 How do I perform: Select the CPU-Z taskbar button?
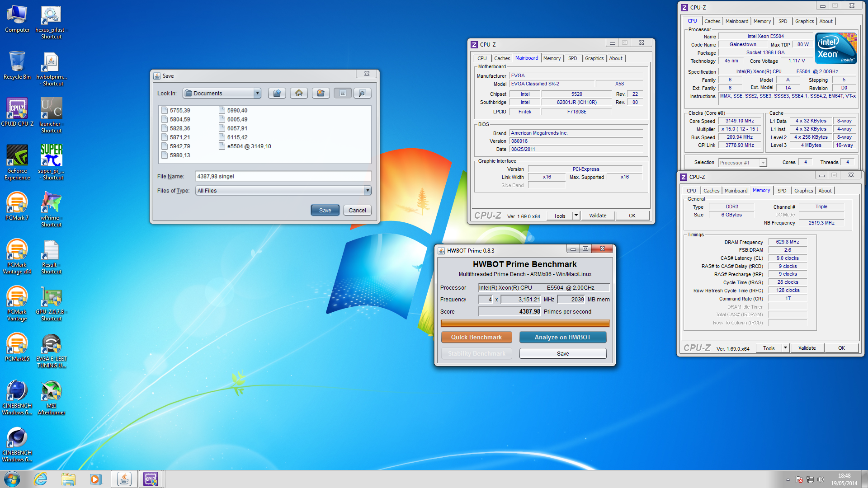151,479
